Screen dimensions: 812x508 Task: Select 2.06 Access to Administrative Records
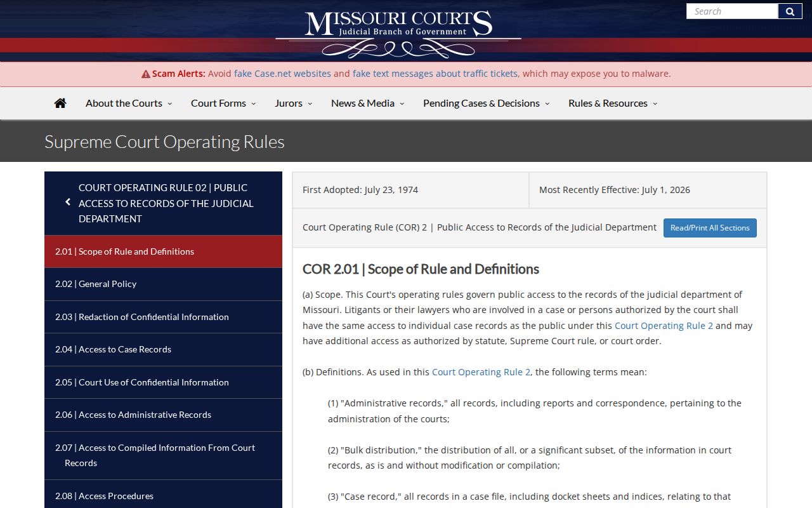(163, 415)
